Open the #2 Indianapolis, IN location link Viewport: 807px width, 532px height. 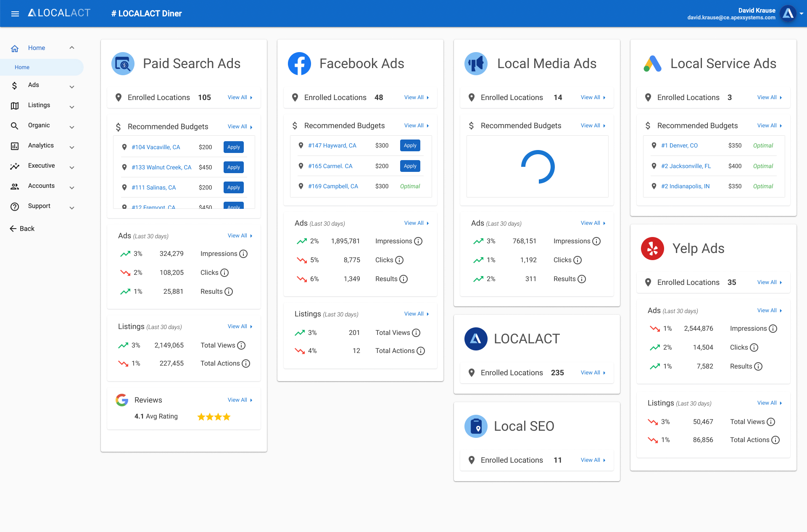click(x=685, y=186)
